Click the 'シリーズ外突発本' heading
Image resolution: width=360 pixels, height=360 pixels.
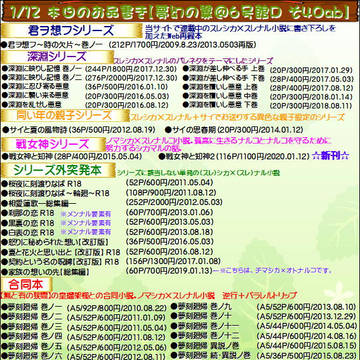[57, 170]
